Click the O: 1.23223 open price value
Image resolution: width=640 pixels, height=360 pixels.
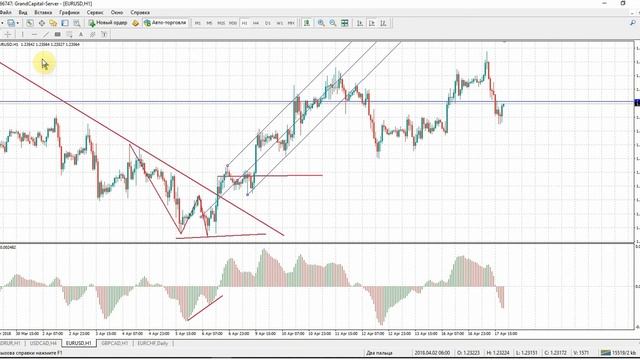point(468,353)
